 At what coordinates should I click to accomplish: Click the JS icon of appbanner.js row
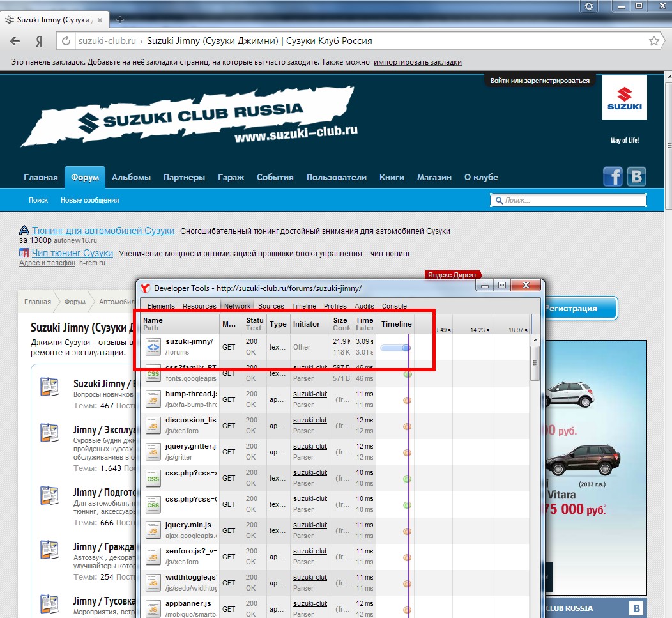click(x=153, y=608)
